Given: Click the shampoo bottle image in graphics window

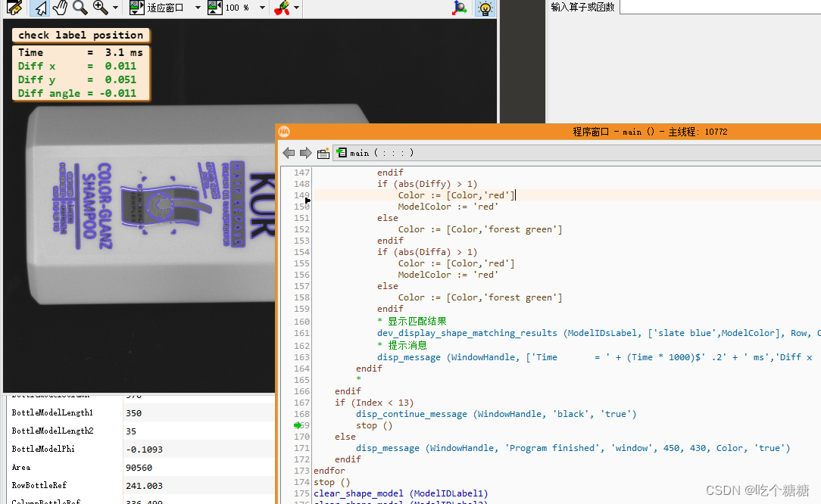Looking at the screenshot, I should (151, 204).
